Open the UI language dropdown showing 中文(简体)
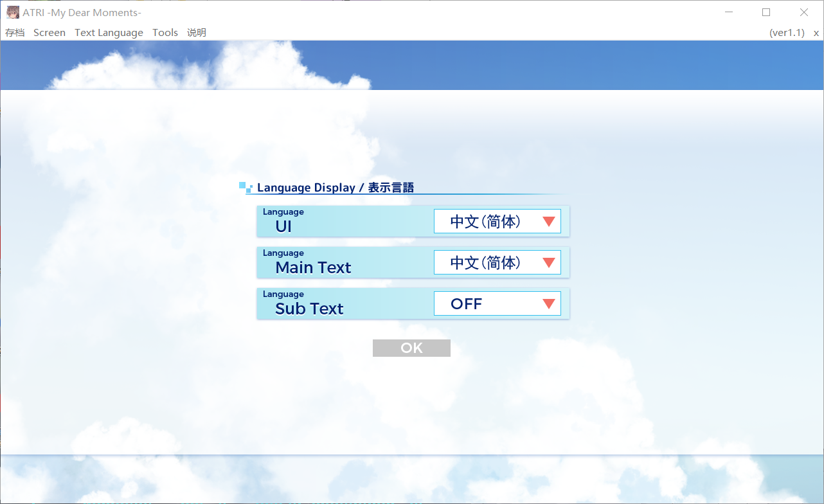824x504 pixels. pos(497,221)
